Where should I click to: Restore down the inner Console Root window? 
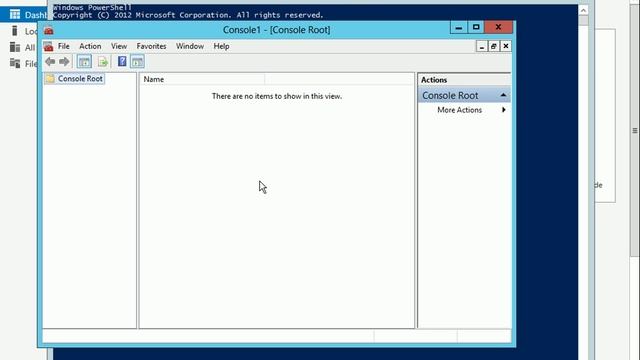pos(493,47)
